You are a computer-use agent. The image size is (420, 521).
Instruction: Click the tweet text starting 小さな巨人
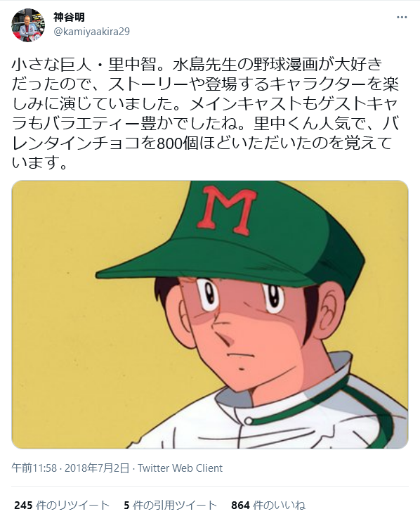pos(205,113)
